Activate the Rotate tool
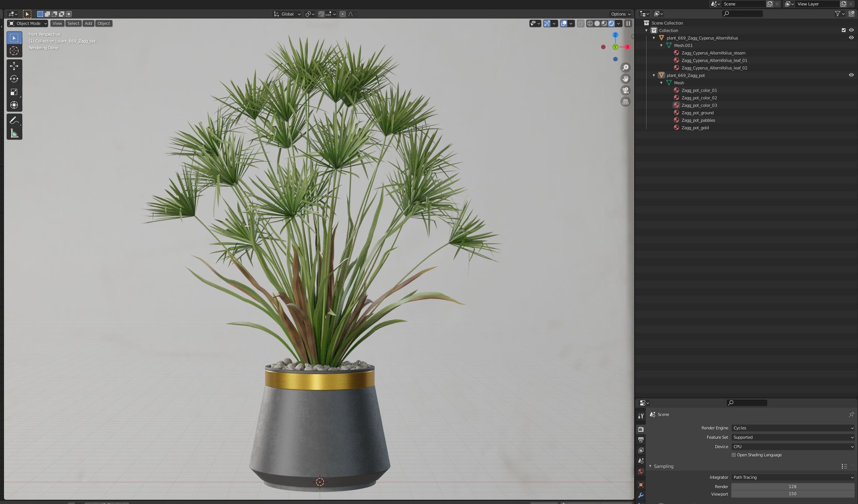Viewport: 858px width, 504px height. tap(14, 79)
